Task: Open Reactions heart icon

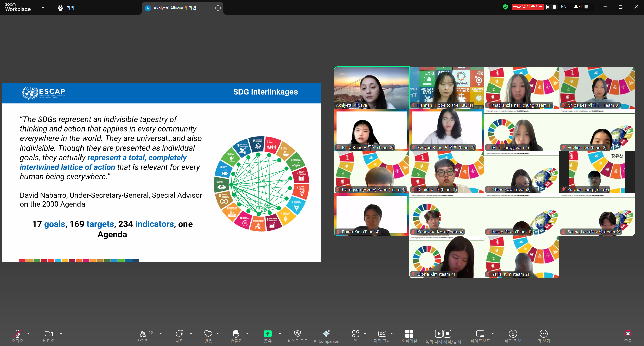Action: pos(208,334)
